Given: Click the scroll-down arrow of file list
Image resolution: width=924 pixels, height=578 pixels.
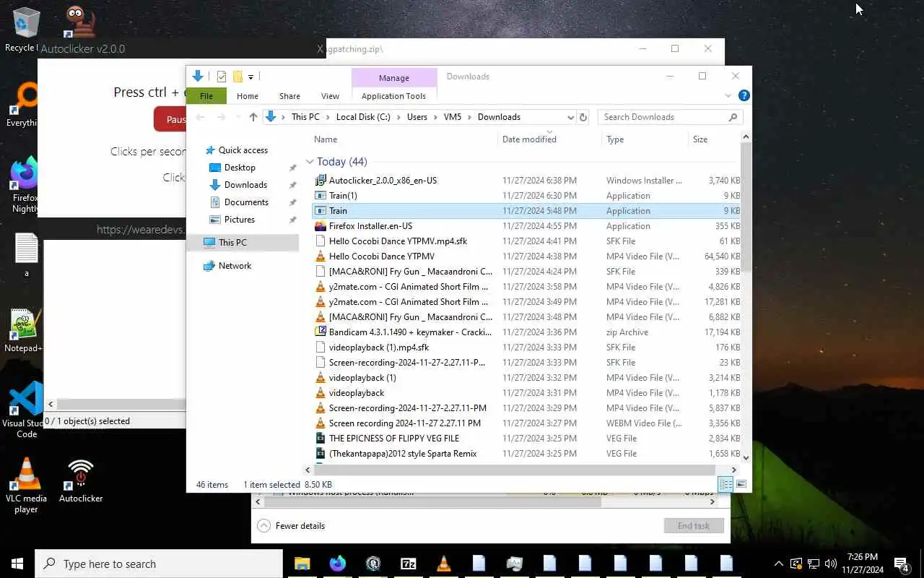Looking at the screenshot, I should 746,457.
